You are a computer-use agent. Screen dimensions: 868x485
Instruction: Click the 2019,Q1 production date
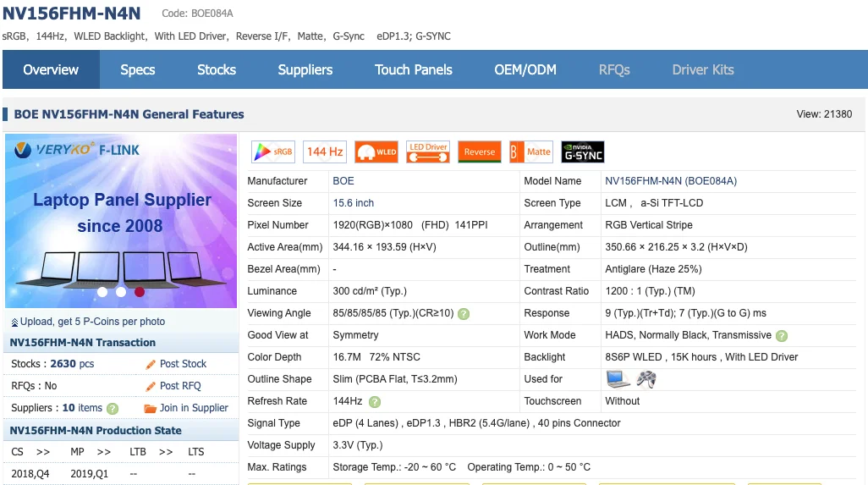89,474
